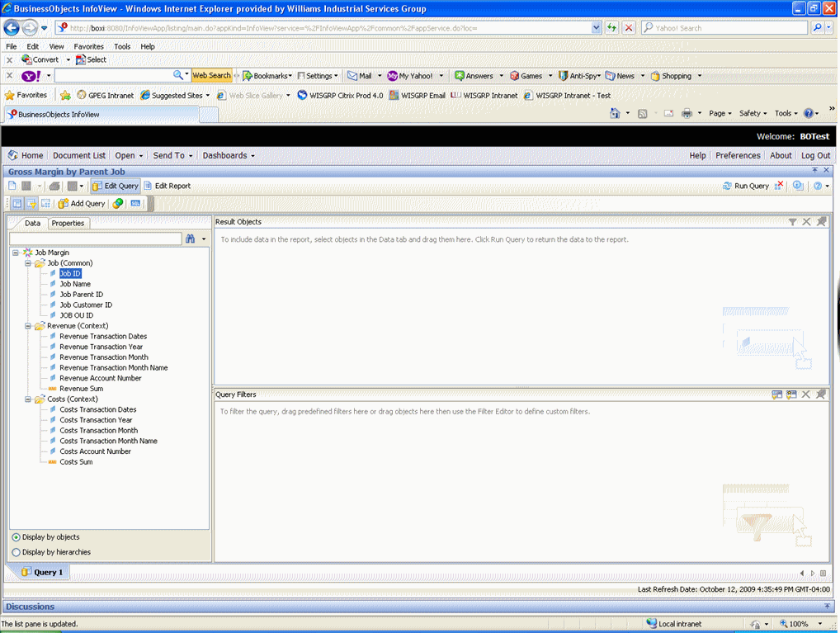The image size is (840, 633).
Task: Select the Data tab
Action: pos(33,224)
